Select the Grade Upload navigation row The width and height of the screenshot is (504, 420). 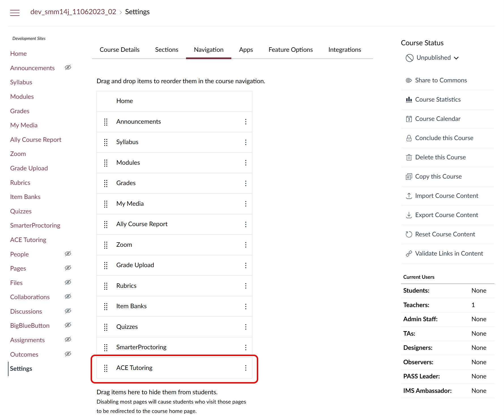[135, 265]
